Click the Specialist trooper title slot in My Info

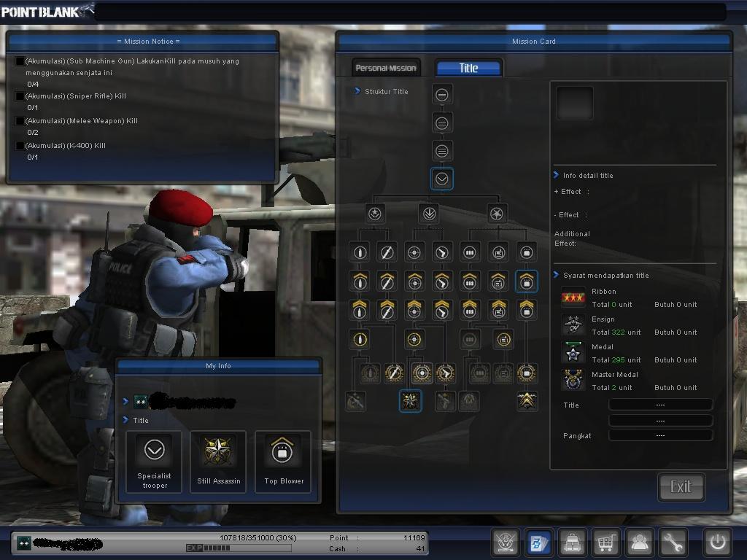154,462
